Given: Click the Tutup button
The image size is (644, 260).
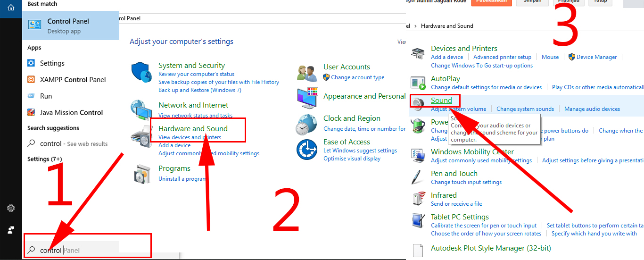Looking at the screenshot, I should (600, 2).
